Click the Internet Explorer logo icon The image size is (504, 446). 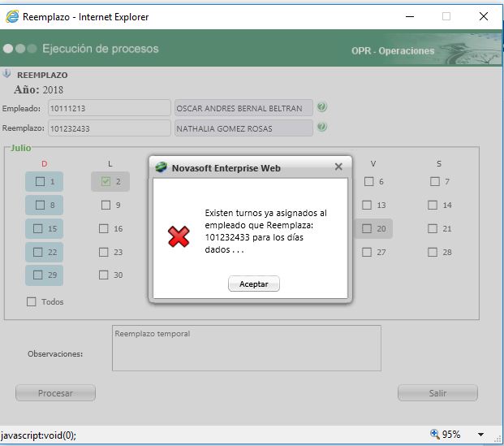click(x=12, y=16)
